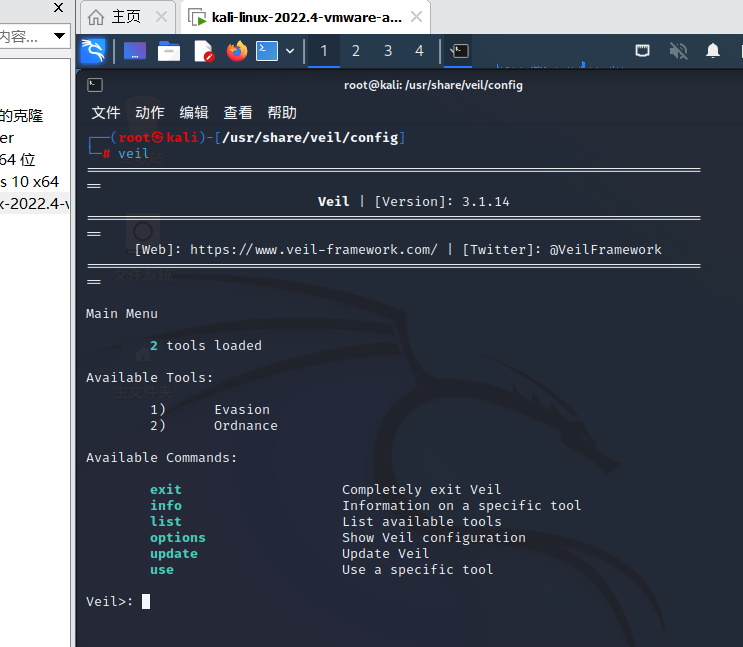Click the 'Evasion' tool entry

click(x=242, y=410)
